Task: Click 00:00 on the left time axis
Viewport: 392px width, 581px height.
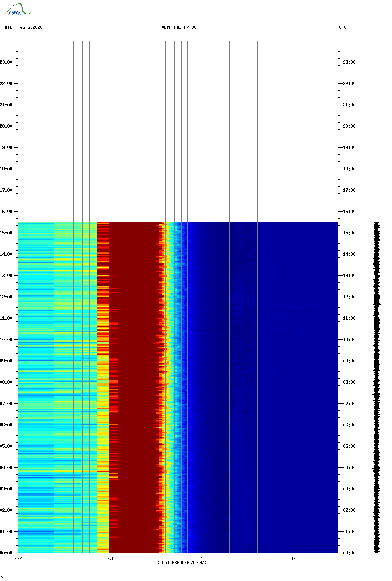Action: coord(6,553)
